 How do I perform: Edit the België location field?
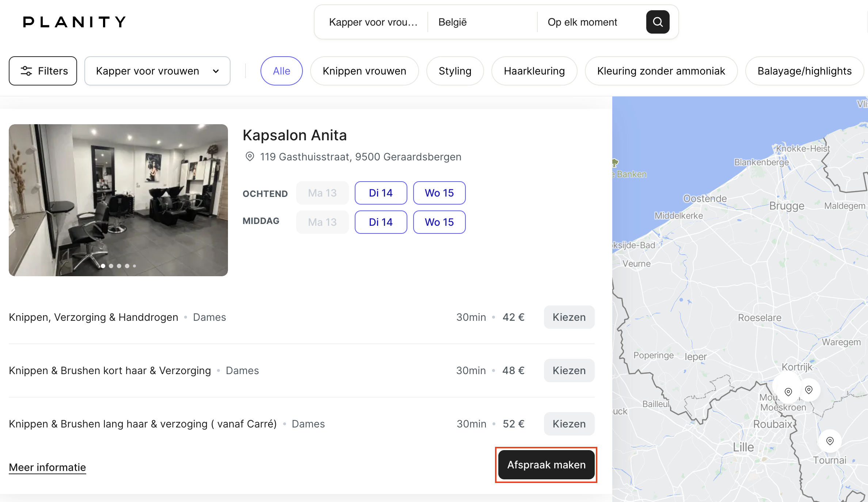click(x=482, y=22)
